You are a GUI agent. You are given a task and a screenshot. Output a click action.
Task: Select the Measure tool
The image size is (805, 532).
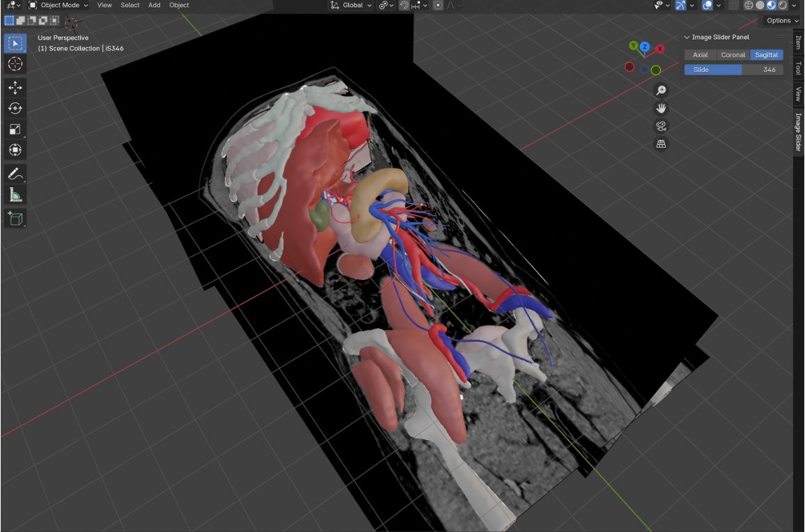15,195
